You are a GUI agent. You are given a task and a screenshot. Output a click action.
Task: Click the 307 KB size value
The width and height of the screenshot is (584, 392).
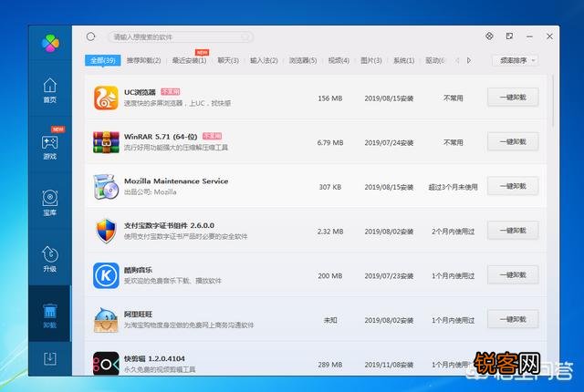pyautogui.click(x=330, y=187)
